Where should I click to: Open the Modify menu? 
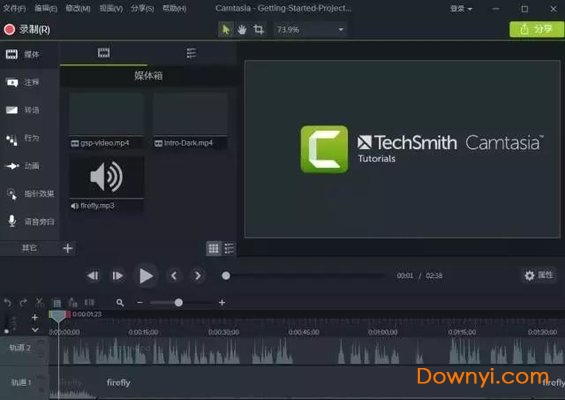point(78,8)
